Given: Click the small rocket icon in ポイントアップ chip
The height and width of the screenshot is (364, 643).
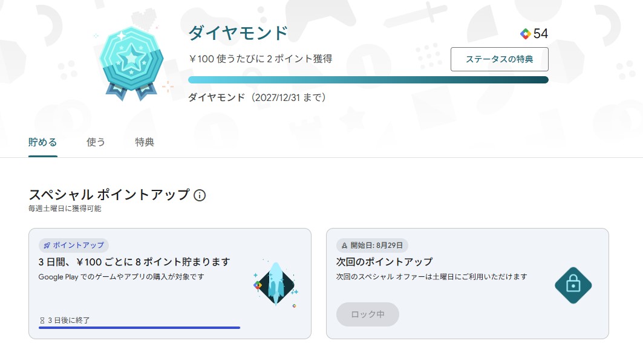Looking at the screenshot, I should 47,245.
